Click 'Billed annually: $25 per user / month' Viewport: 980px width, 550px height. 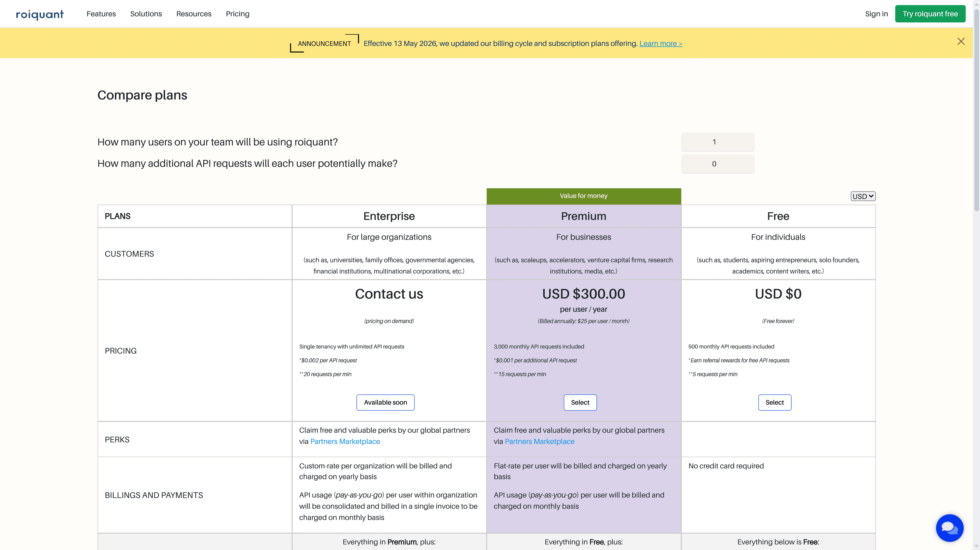tap(584, 321)
